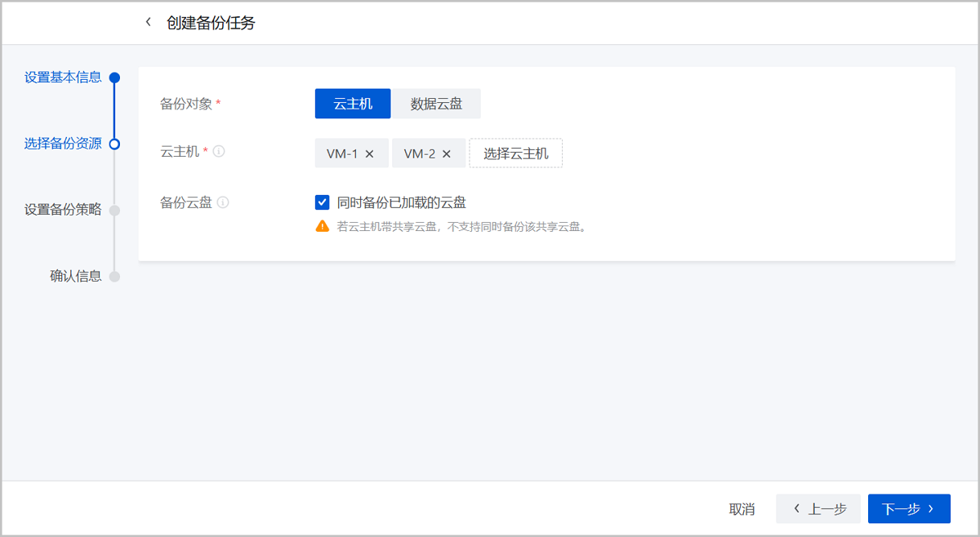Image resolution: width=980 pixels, height=537 pixels.
Task: Go to 选择备份资源 step
Action: click(63, 144)
